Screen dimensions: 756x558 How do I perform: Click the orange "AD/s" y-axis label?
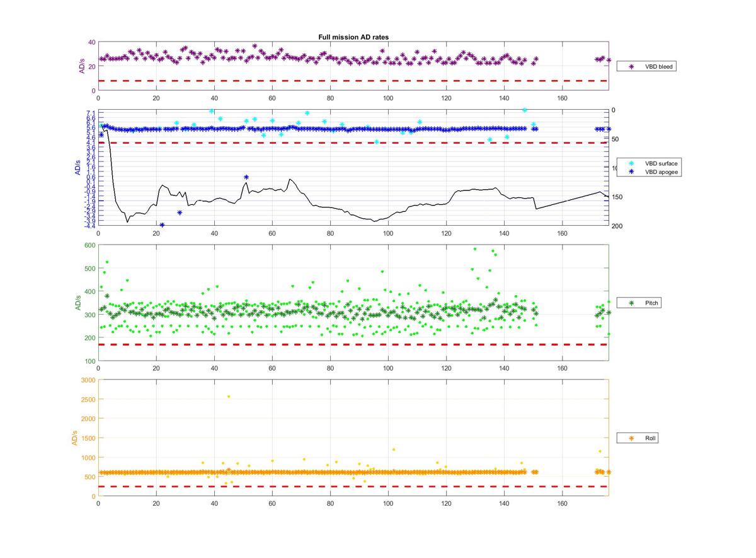[x=74, y=438]
